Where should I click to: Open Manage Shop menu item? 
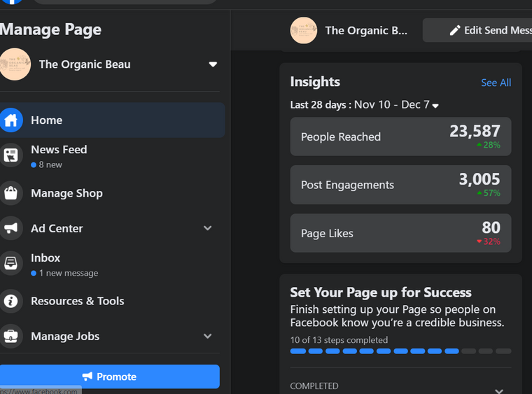111,193
